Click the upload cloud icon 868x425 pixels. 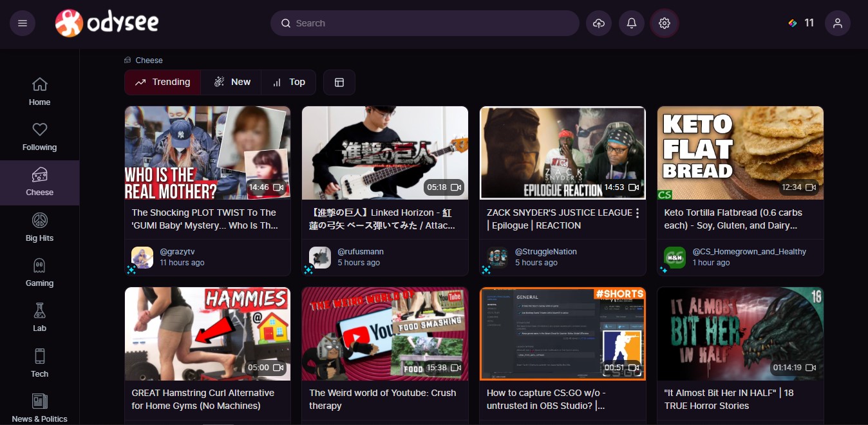tap(599, 23)
